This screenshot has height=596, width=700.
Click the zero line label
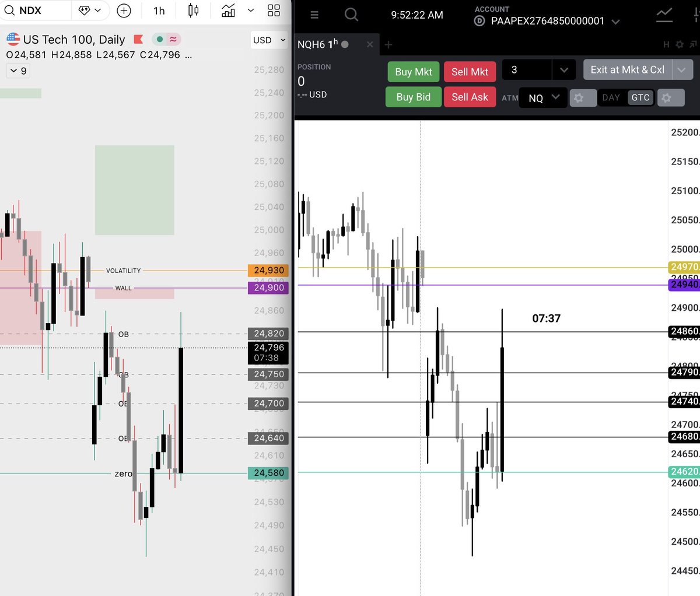pyautogui.click(x=123, y=474)
